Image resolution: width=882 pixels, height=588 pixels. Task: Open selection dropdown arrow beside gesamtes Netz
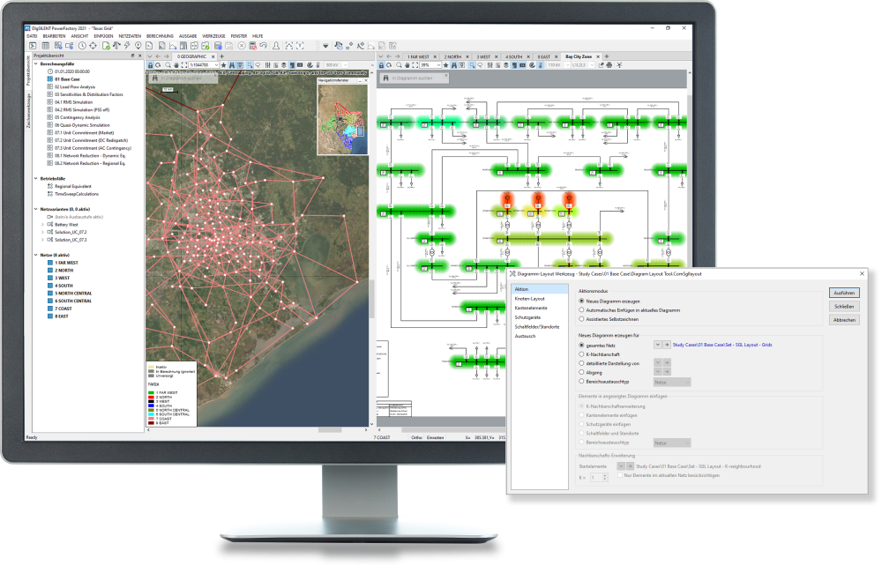click(x=658, y=345)
